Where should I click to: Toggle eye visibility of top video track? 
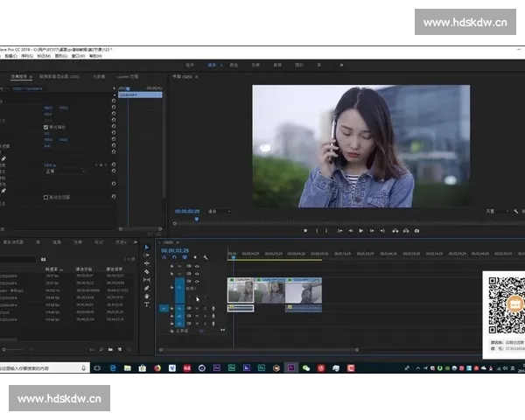coord(197,266)
